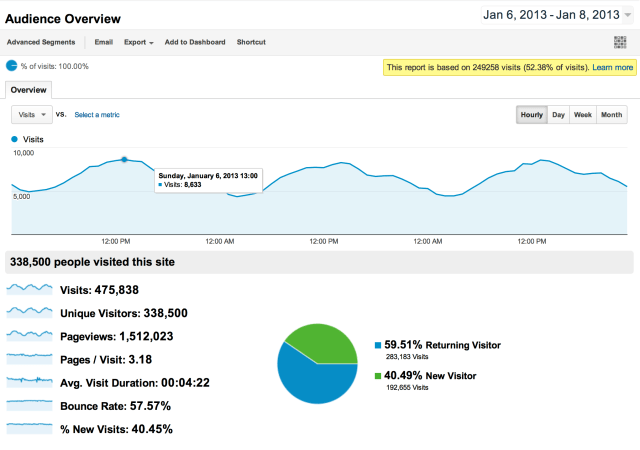Viewport: 640px width, 450px height.
Task: Click the Pages / Visit sparkline
Action: (x=29, y=359)
